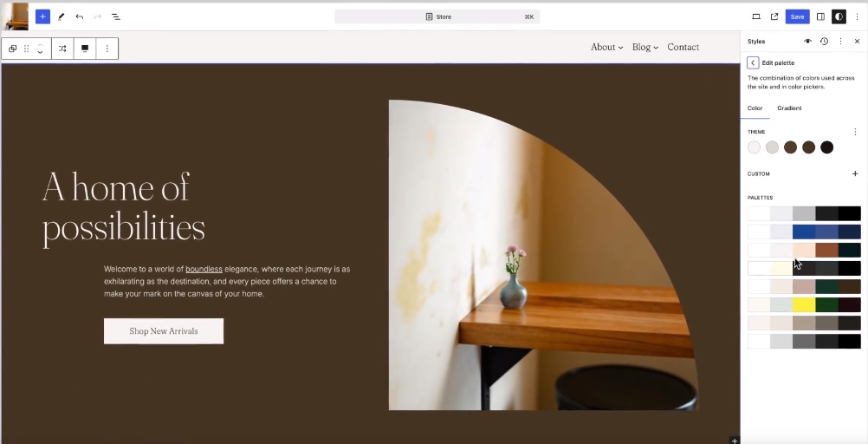Open the desktop view preview icon
The width and height of the screenshot is (868, 444).
[x=755, y=16]
